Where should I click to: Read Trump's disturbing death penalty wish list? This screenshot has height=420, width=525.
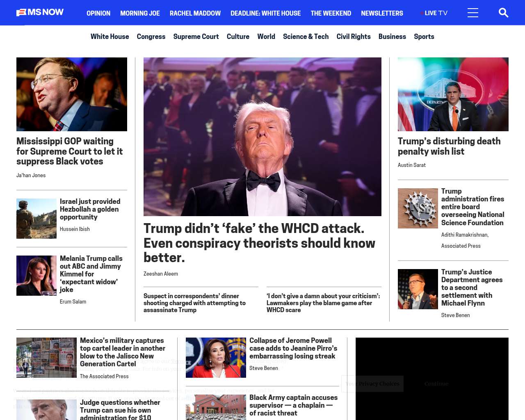(449, 146)
